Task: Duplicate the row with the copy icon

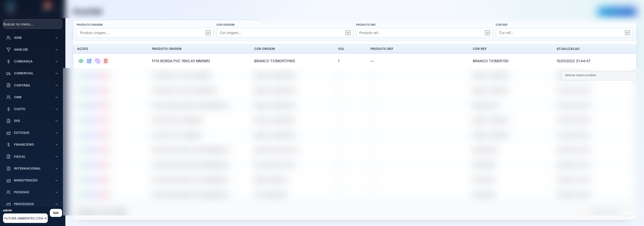Action: 98,61
